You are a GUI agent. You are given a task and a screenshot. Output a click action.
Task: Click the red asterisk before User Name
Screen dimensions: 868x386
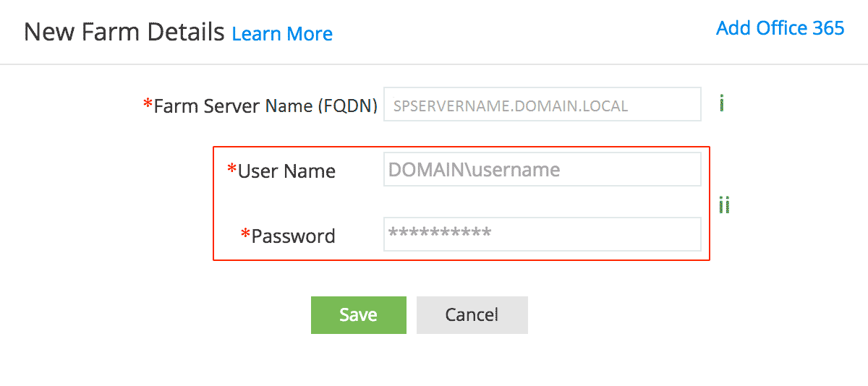[x=232, y=171]
